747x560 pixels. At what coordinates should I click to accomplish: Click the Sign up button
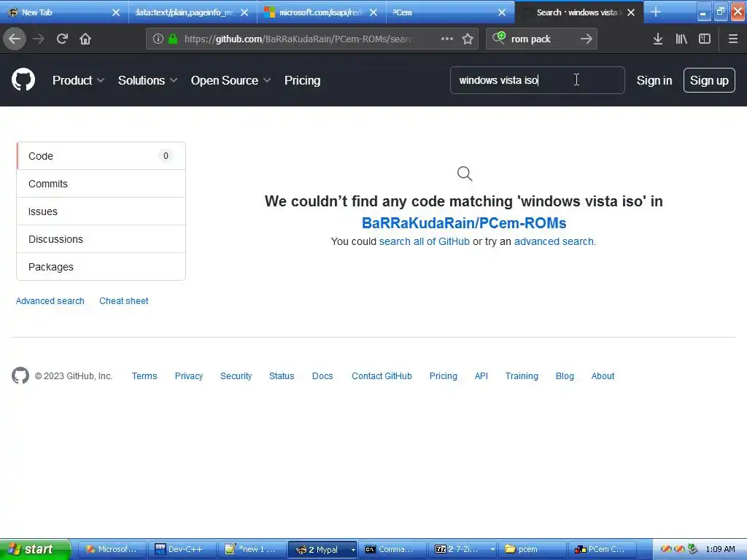point(709,80)
